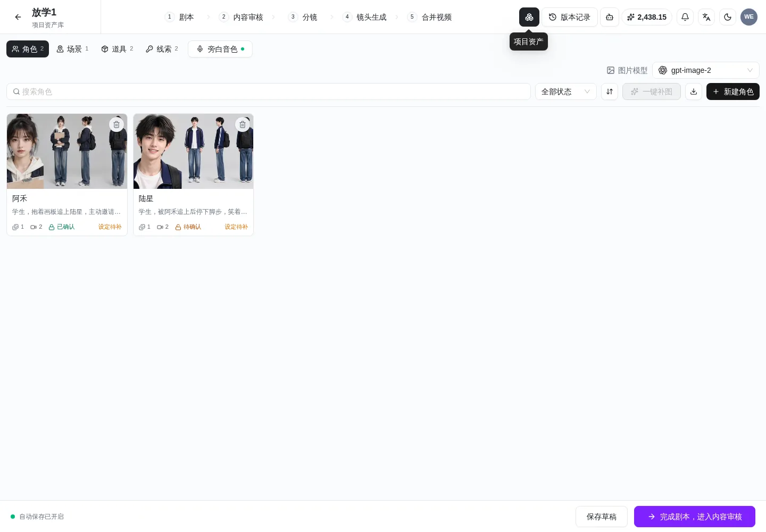This screenshot has height=532, width=766.
Task: Expand the gpt-image-2 model dropdown
Action: tap(706, 70)
